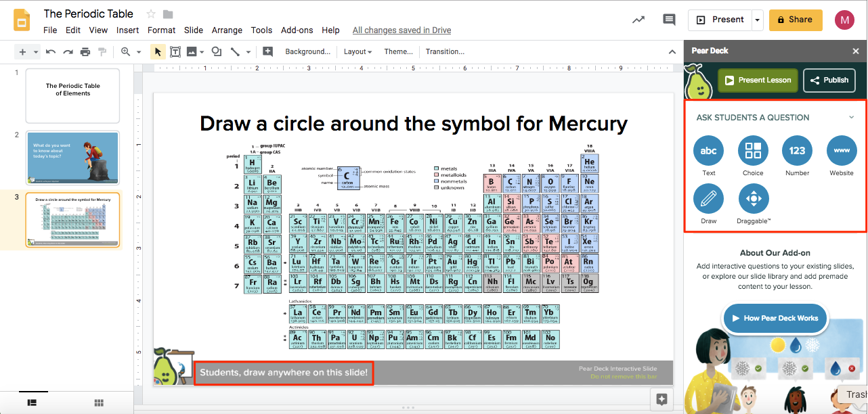Screen dimensions: 868x414
Task: Choose the Select arrow cursor tool
Action: [158, 51]
